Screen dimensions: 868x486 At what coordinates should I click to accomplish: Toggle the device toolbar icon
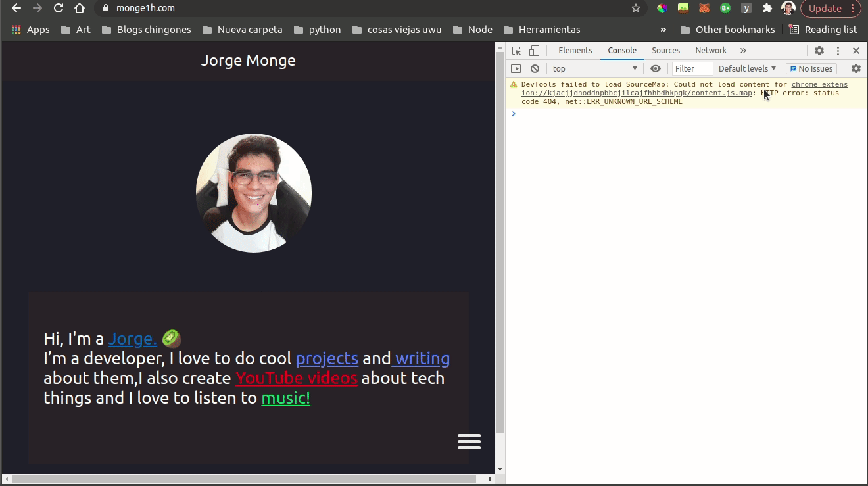tap(534, 51)
